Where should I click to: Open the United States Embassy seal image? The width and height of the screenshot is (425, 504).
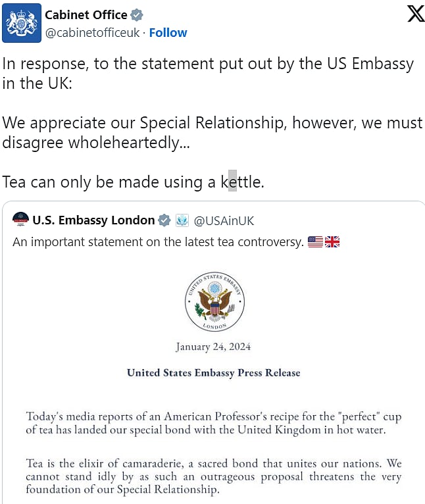coord(214,302)
